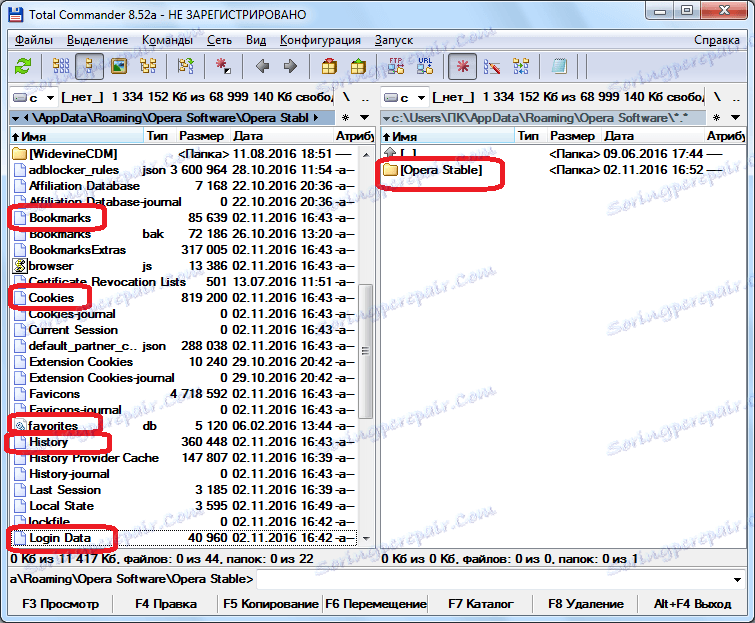Screen dimensions: 755x623
Task: Open the Конфигурация menu
Action: point(320,40)
